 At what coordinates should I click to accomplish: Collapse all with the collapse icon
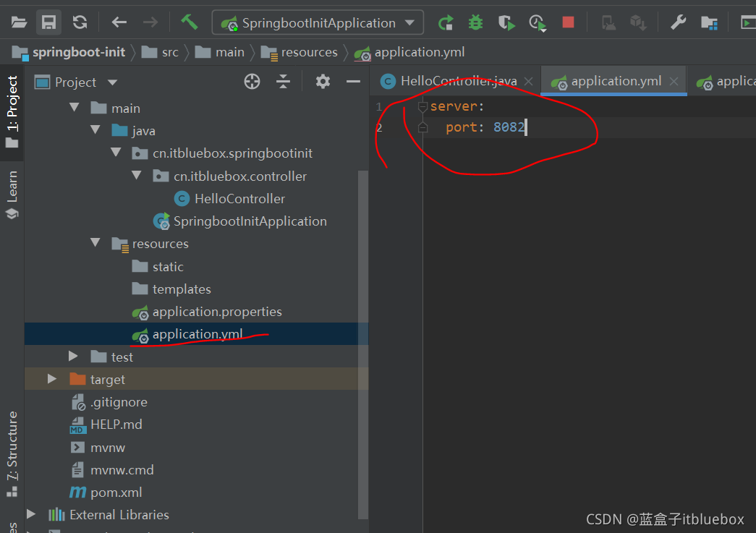point(283,82)
